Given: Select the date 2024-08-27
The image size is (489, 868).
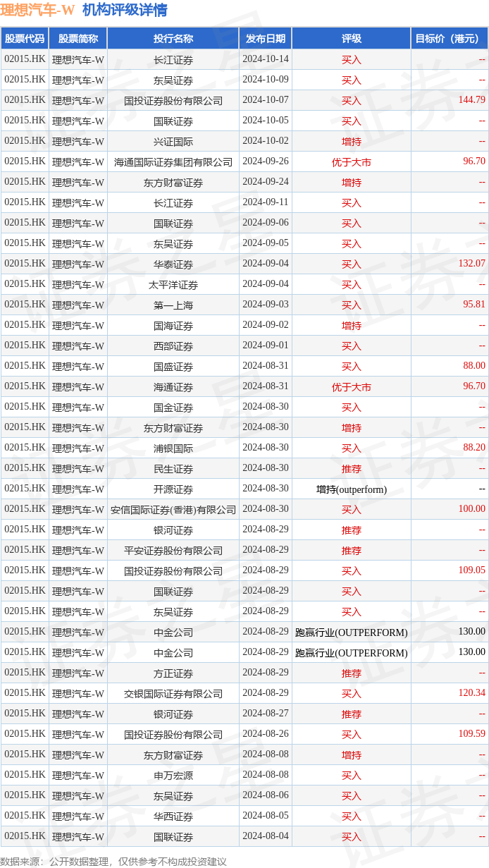Looking at the screenshot, I should coord(266,714).
